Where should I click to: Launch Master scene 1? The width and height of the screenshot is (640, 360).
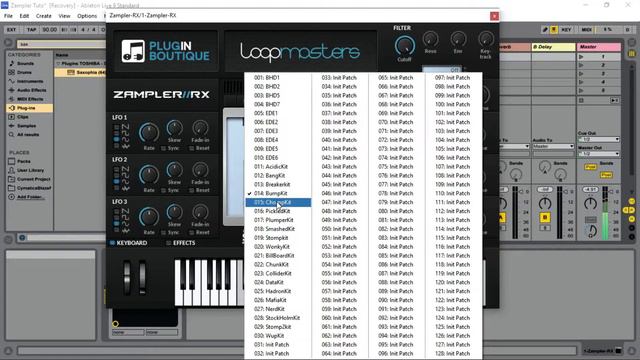tap(581, 56)
